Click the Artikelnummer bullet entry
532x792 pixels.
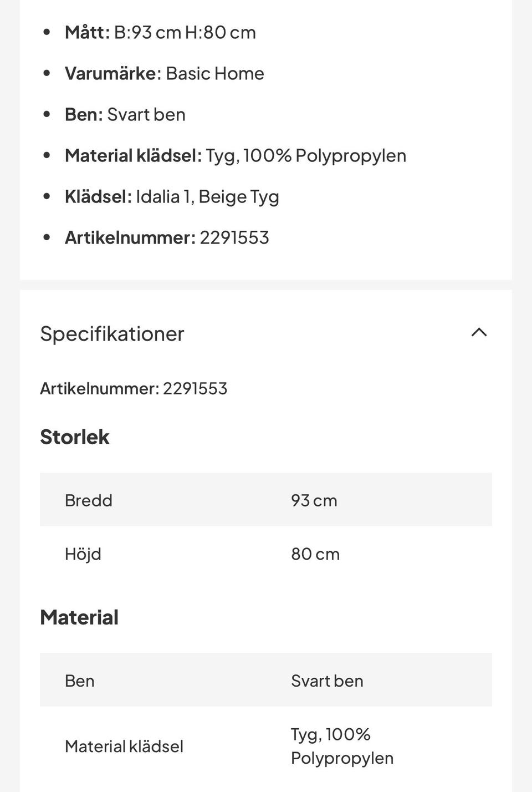coord(167,237)
